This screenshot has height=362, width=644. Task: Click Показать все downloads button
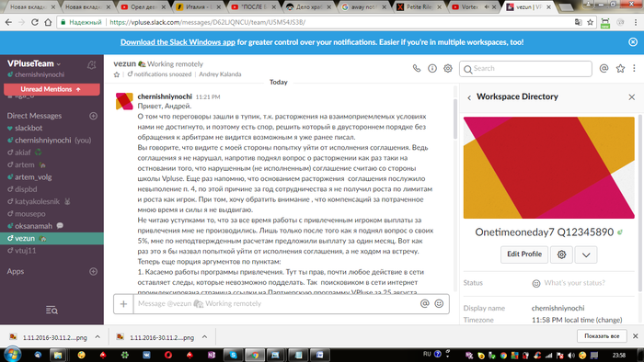click(602, 335)
